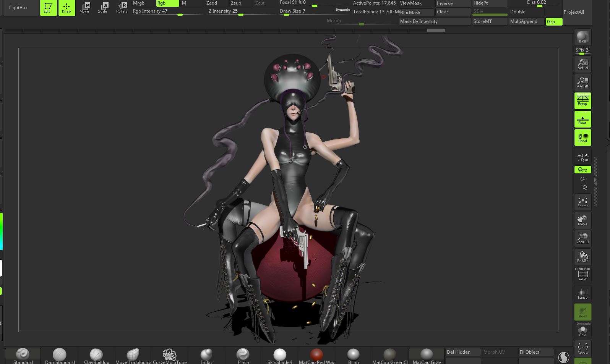Select the Standard brush
Viewport: 610px width, 364px height.
click(x=23, y=356)
